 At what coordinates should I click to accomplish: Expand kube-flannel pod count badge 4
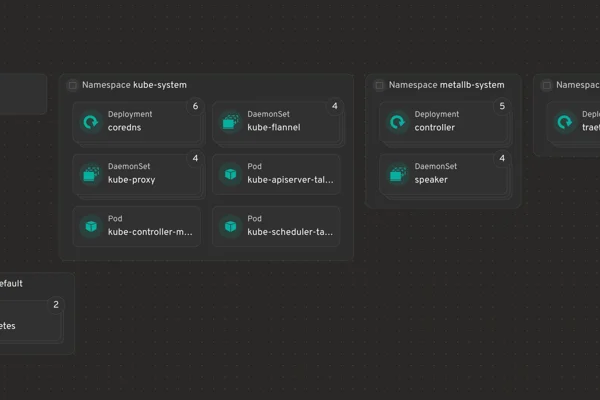335,106
